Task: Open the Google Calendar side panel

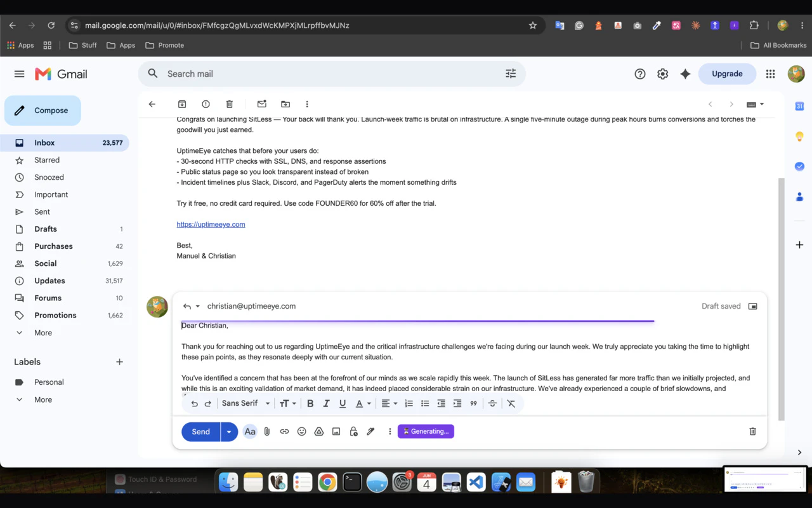Action: click(799, 106)
